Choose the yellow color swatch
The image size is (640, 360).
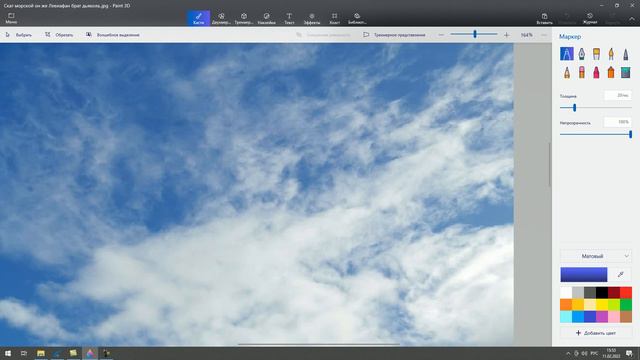point(602,304)
